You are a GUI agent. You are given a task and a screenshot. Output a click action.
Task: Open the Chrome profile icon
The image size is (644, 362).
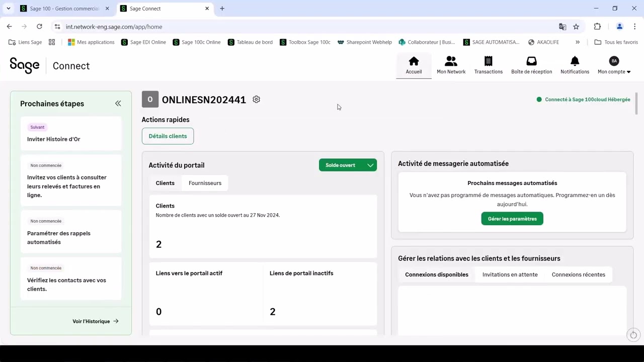619,27
